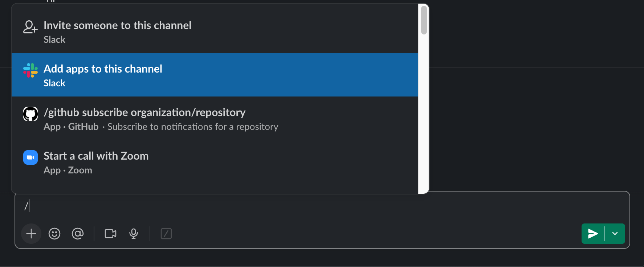Click the GitHub octocat icon

coord(30,114)
